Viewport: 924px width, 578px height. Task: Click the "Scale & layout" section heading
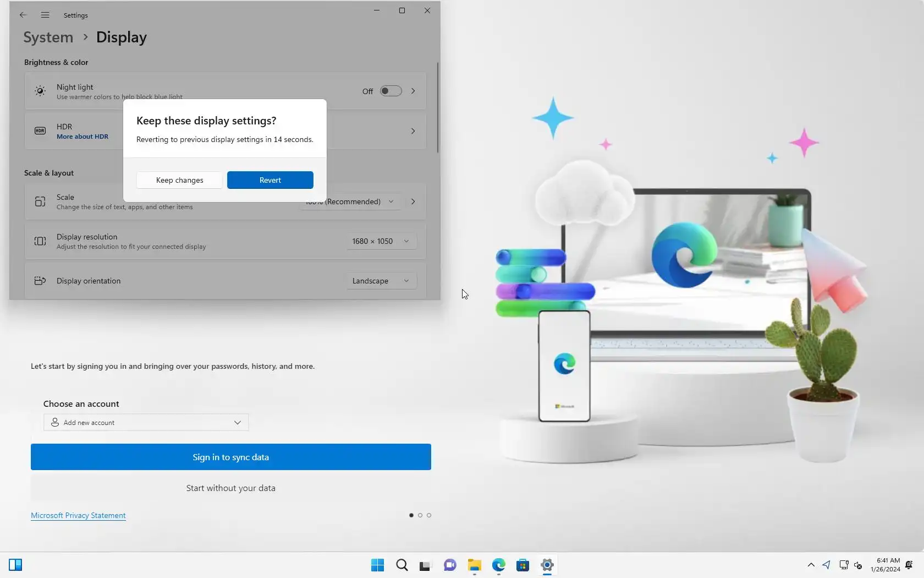(x=49, y=173)
